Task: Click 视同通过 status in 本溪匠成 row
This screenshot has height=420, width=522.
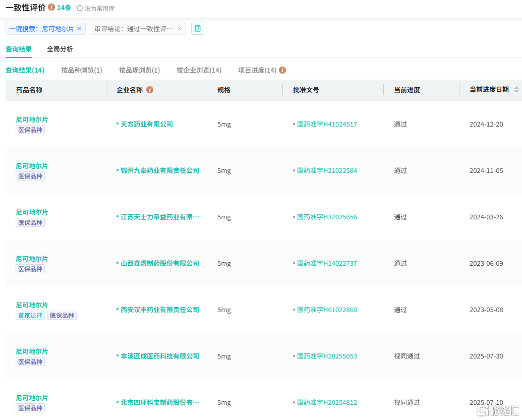Action: pos(407,356)
